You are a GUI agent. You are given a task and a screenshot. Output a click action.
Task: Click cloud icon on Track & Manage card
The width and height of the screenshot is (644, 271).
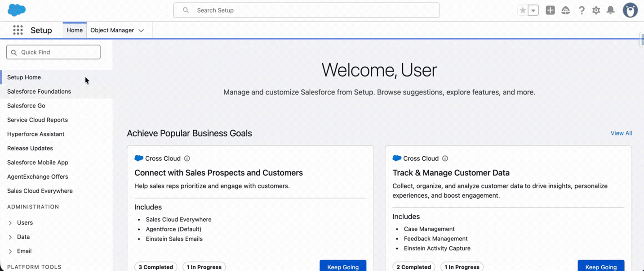[397, 158]
